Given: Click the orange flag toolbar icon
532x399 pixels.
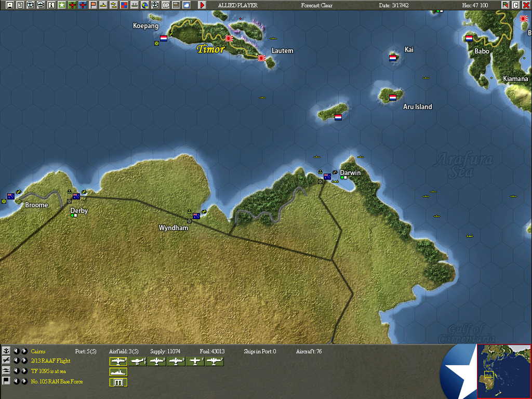Looking at the screenshot, I should (x=92, y=5).
